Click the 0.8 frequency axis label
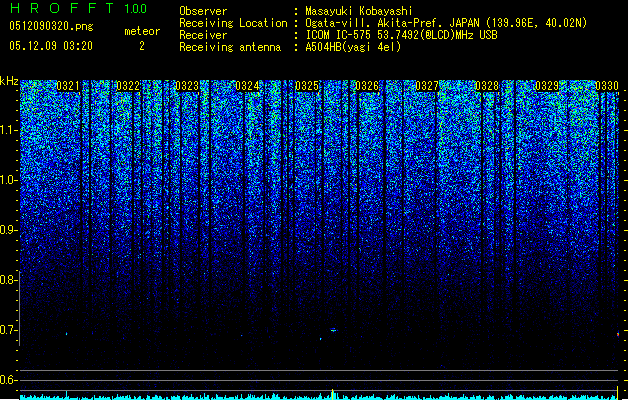The height and width of the screenshot is (400, 629). [9, 280]
